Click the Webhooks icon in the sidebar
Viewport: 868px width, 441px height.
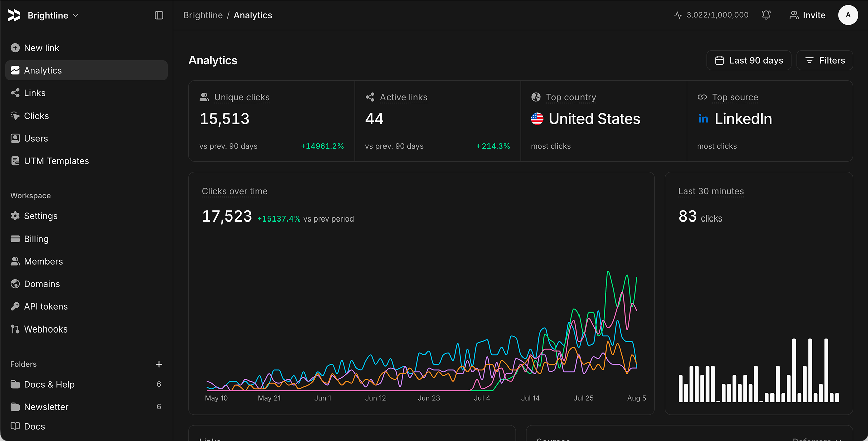tap(15, 329)
